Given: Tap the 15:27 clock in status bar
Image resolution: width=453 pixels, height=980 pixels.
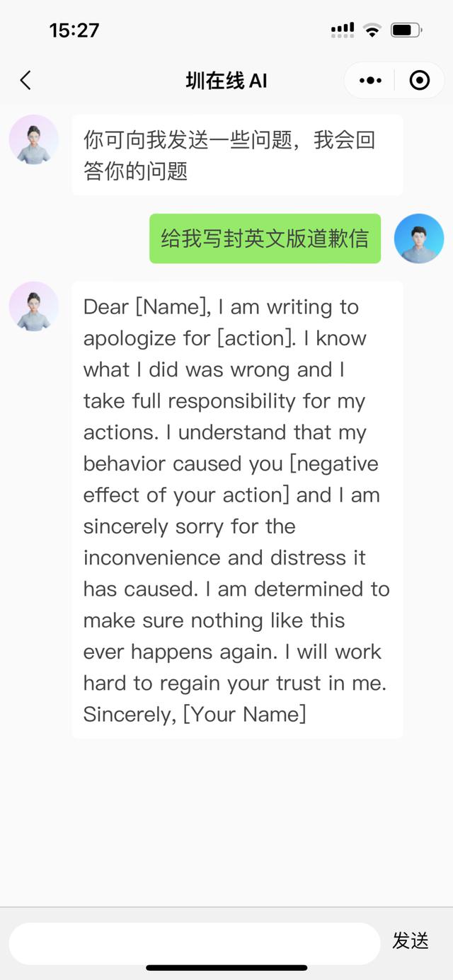Looking at the screenshot, I should [x=74, y=30].
